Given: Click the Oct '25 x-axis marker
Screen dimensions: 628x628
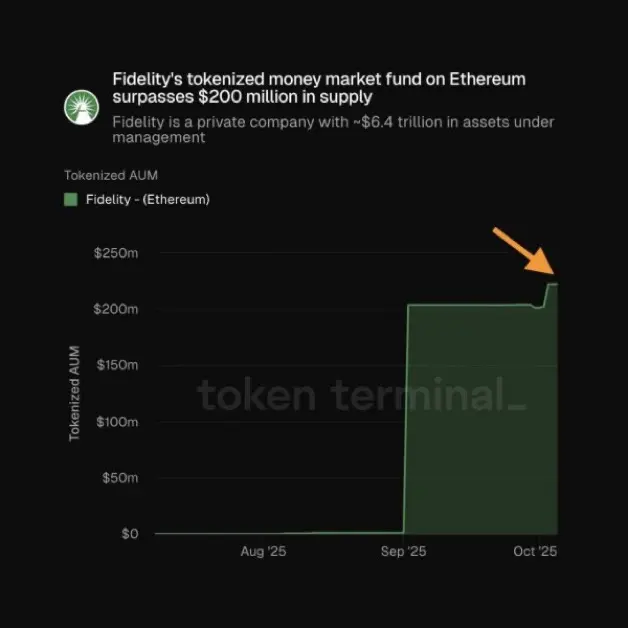Looking at the screenshot, I should (x=535, y=552).
